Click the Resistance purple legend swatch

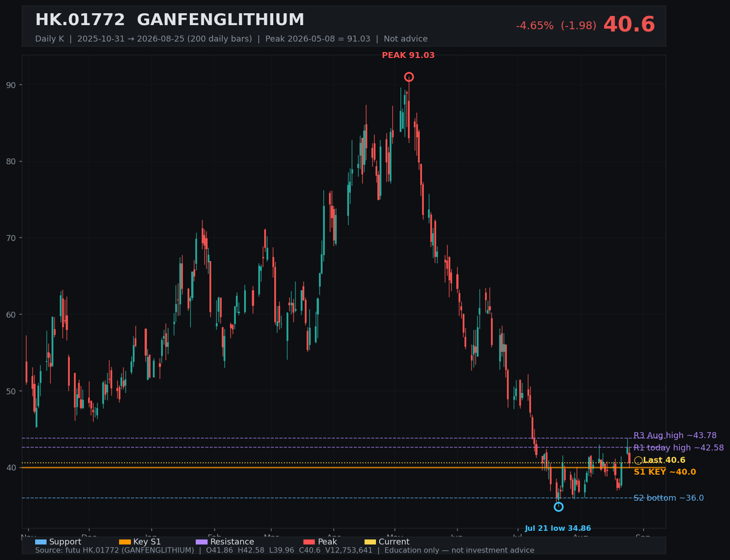pyautogui.click(x=202, y=542)
